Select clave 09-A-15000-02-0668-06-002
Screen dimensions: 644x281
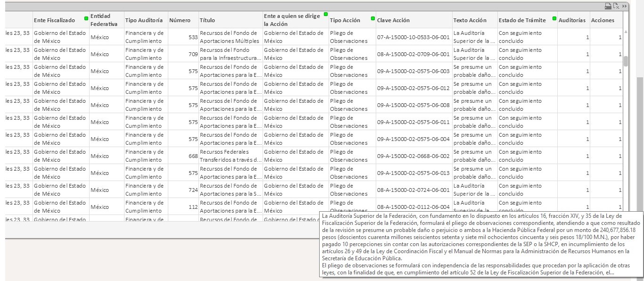(413, 156)
